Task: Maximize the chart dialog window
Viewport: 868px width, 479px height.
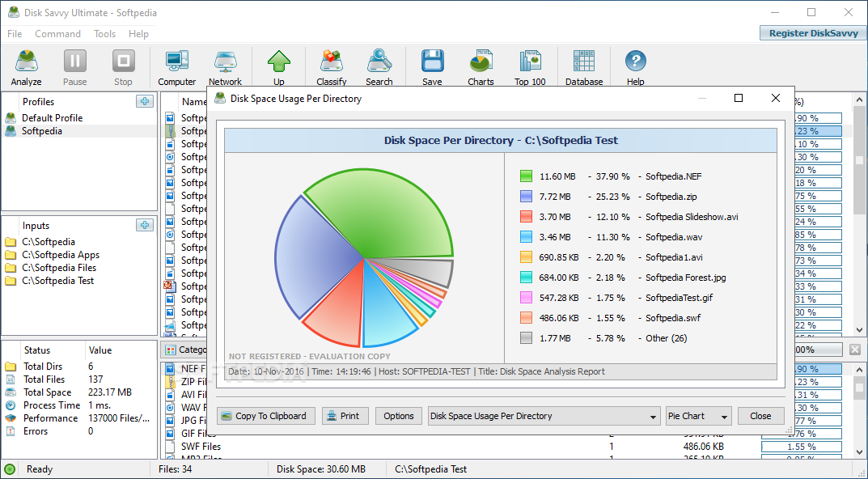Action: (738, 98)
